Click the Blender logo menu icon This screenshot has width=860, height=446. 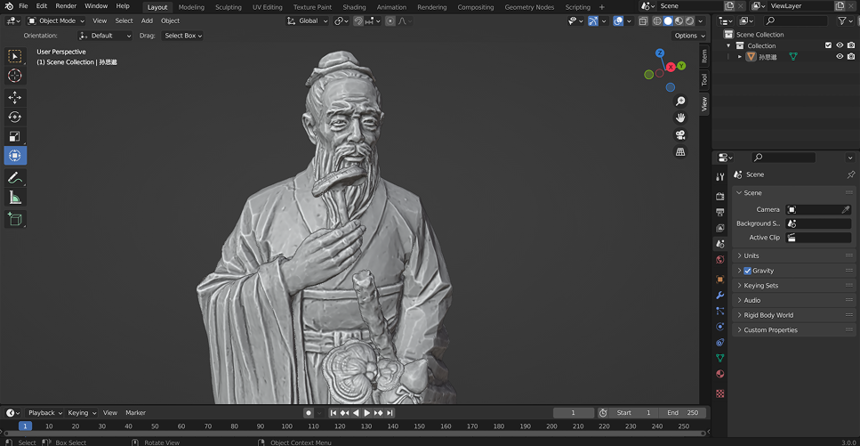click(9, 6)
